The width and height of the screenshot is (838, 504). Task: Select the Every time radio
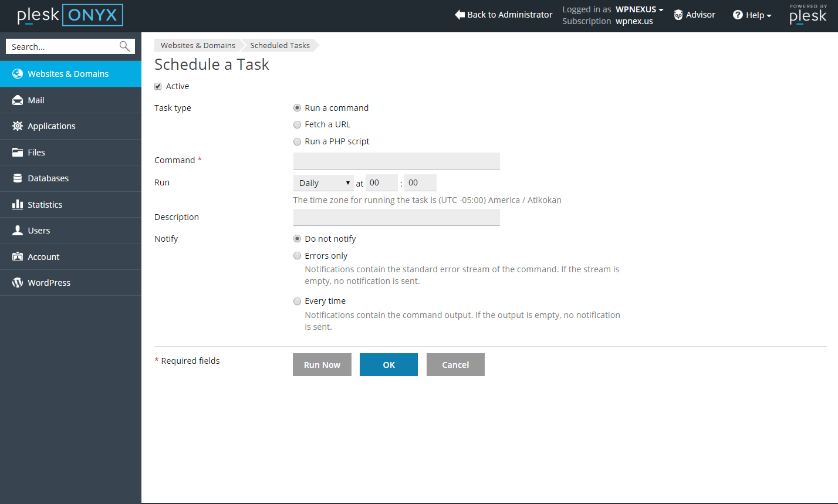coord(297,301)
